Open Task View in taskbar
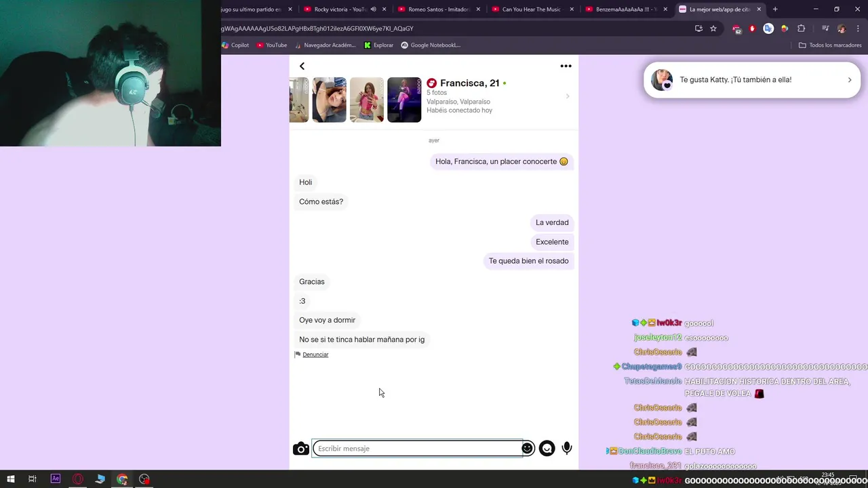Viewport: 868px width, 488px height. click(32, 479)
